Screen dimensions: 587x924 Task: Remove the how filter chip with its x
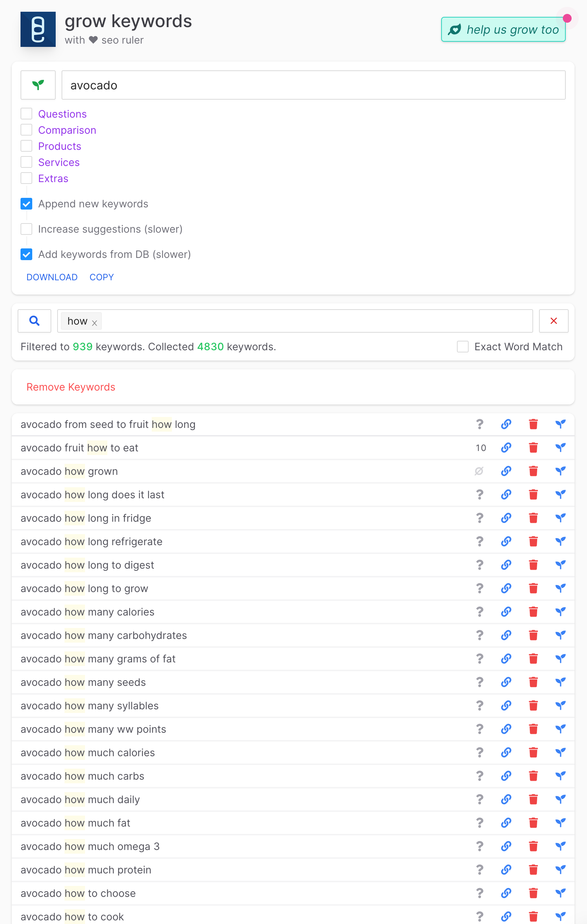95,324
